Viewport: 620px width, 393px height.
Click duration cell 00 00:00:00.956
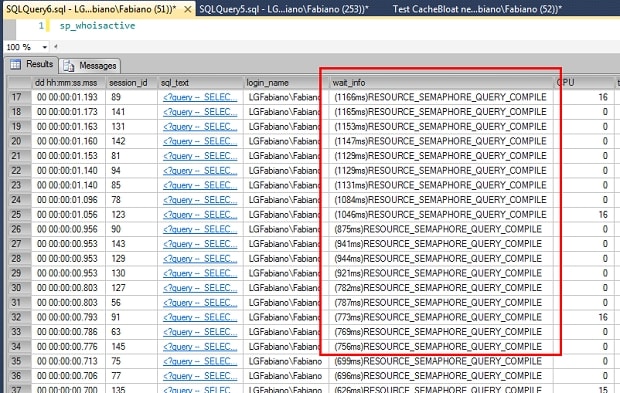click(68, 229)
